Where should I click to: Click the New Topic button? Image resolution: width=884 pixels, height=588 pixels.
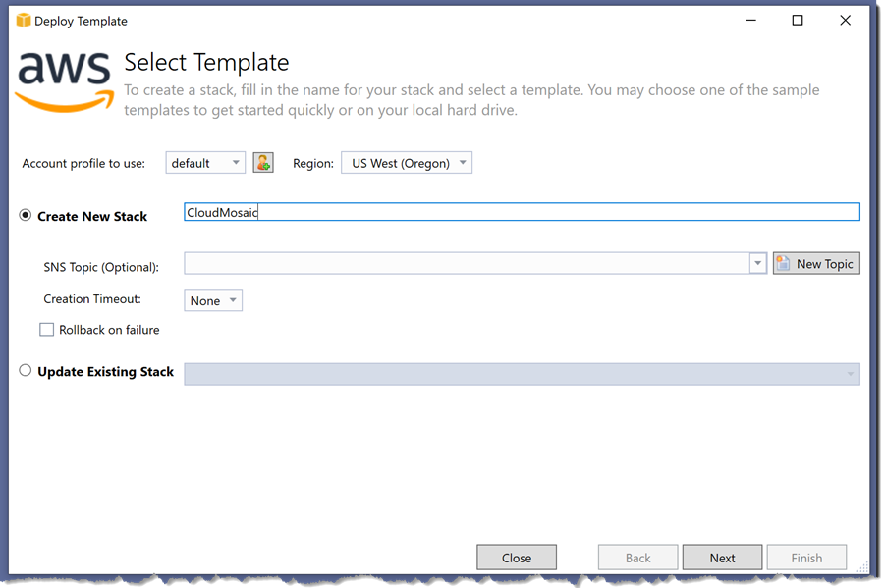(816, 264)
